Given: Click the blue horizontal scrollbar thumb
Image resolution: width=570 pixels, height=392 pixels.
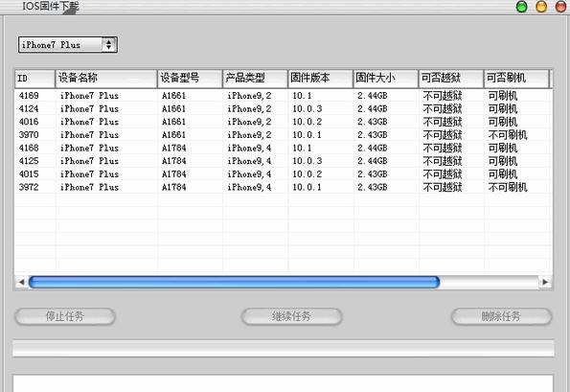Looking at the screenshot, I should [234, 282].
